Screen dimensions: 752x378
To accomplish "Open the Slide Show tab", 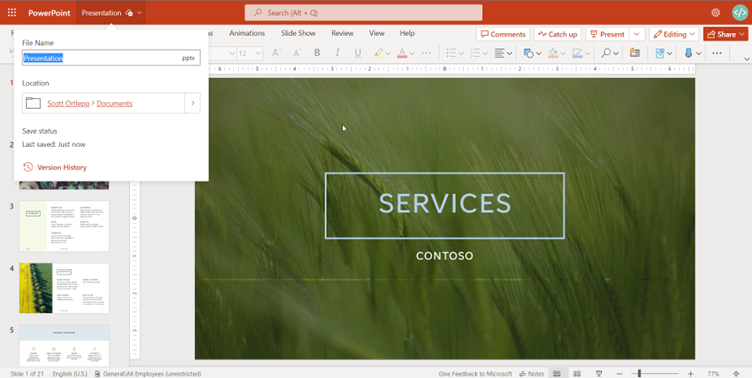I will (x=298, y=33).
